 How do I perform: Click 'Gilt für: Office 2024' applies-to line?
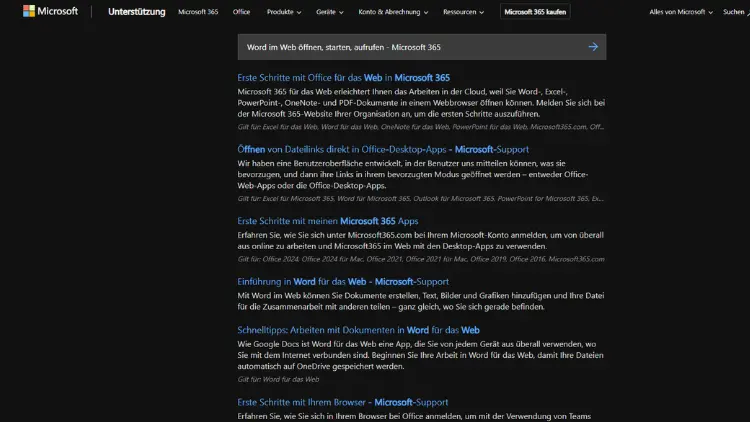click(421, 259)
